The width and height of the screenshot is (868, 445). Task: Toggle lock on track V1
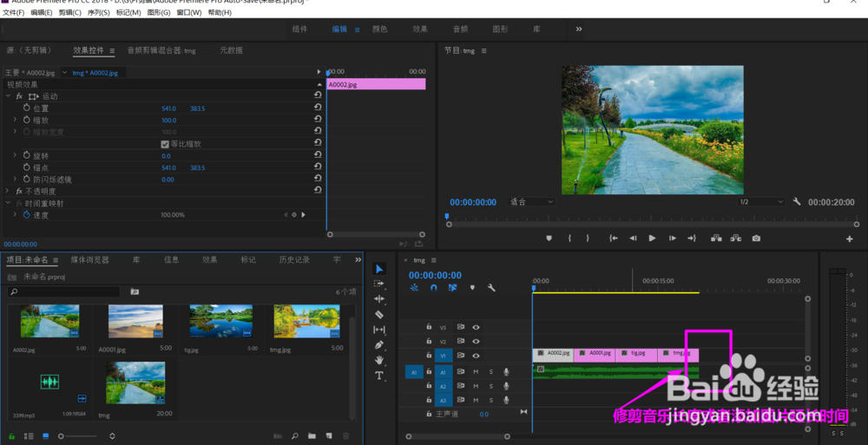[x=429, y=356]
